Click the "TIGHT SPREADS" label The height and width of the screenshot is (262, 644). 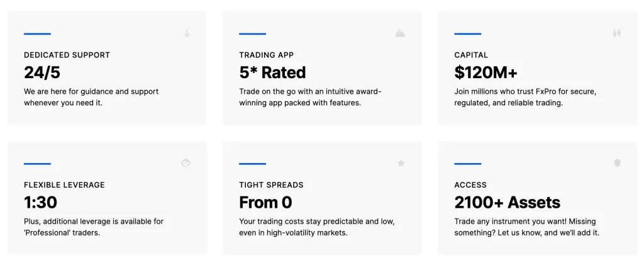[x=271, y=185]
